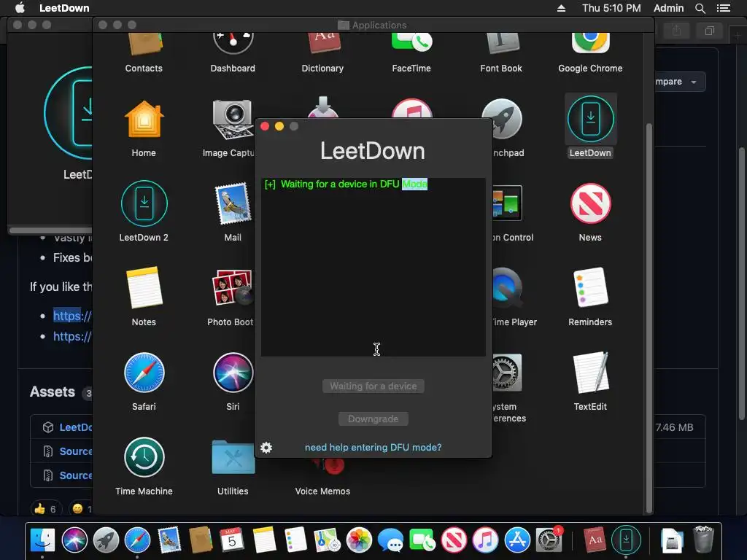Open Photos from the Dock
The width and height of the screenshot is (747, 560).
point(359,540)
